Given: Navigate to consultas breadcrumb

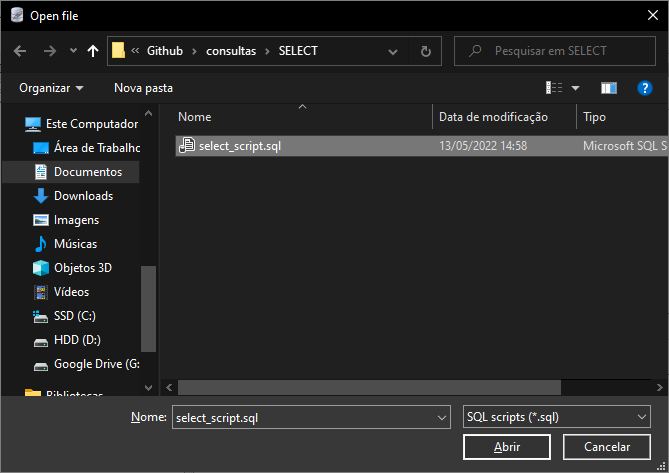Looking at the screenshot, I should click(x=231, y=51).
